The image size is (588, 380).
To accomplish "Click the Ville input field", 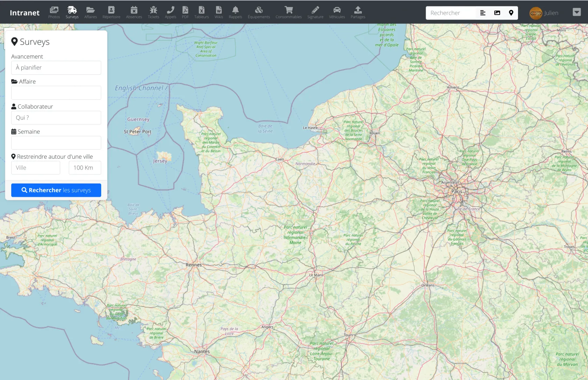I will [36, 168].
